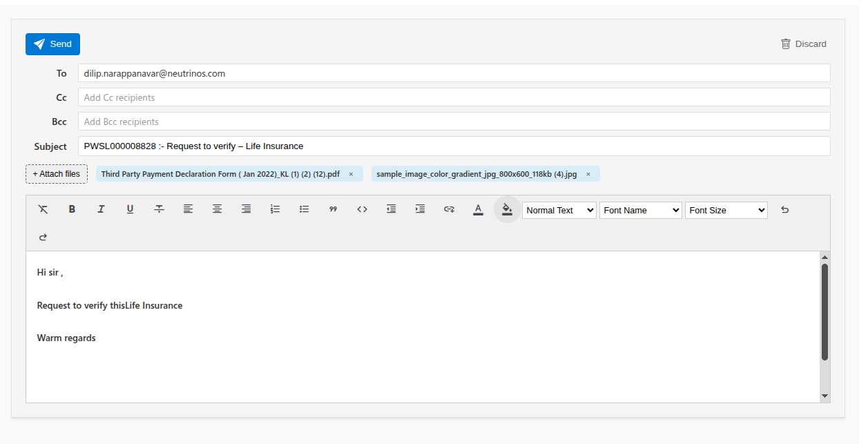The width and height of the screenshot is (868, 444).
Task: Undo the last edit
Action: point(784,210)
